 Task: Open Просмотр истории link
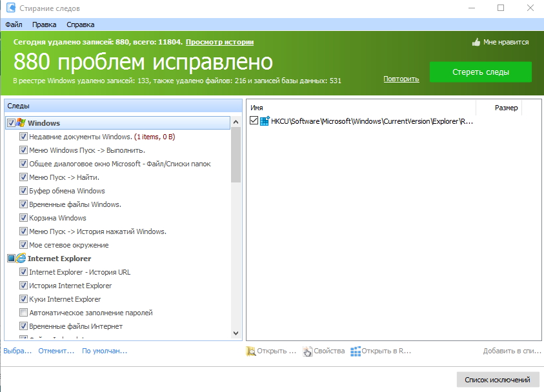click(x=219, y=42)
